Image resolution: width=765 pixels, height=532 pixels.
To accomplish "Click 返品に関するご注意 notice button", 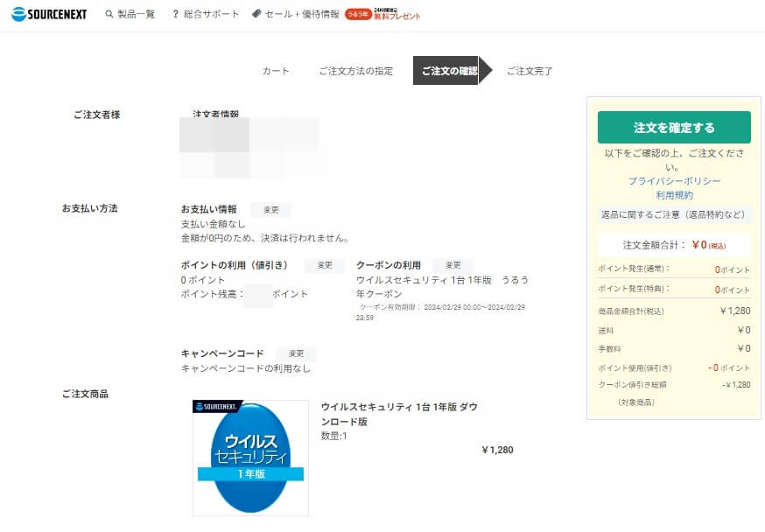I will pos(673,214).
